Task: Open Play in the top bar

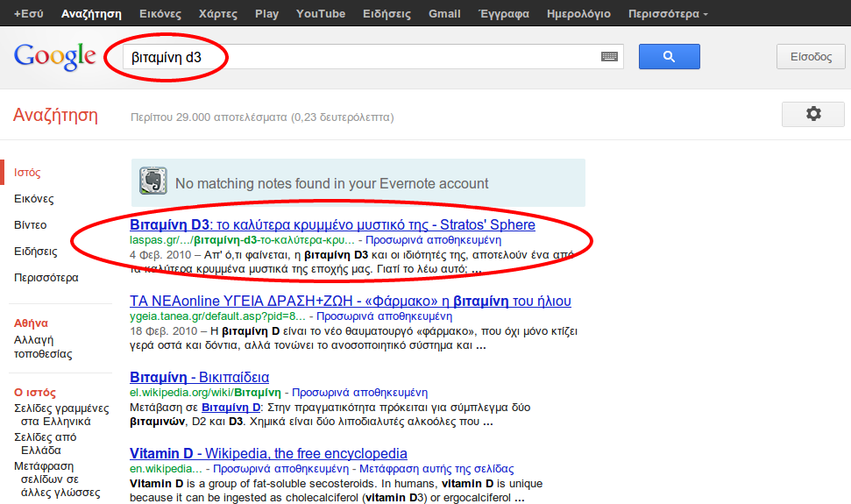Action: point(266,13)
